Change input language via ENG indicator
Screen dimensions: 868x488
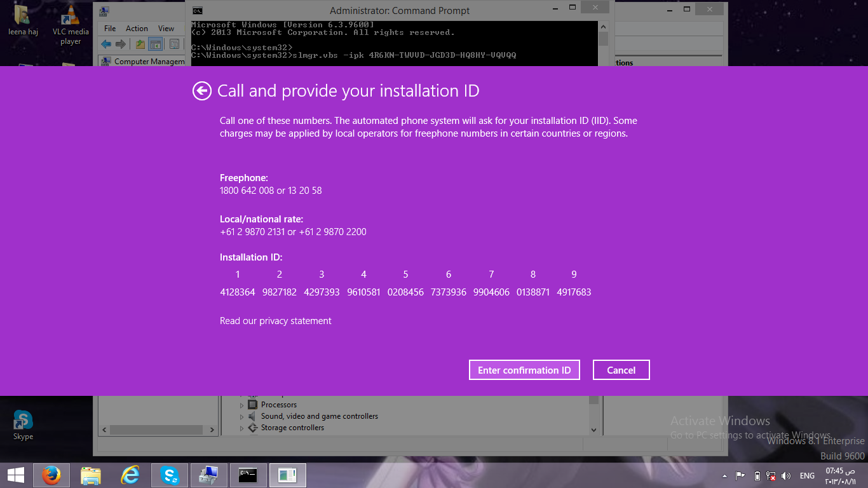tap(807, 476)
